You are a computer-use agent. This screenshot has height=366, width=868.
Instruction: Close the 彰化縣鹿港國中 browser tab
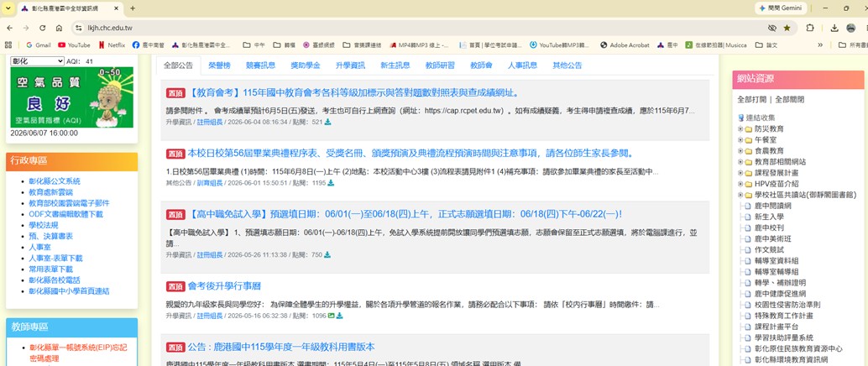(117, 8)
